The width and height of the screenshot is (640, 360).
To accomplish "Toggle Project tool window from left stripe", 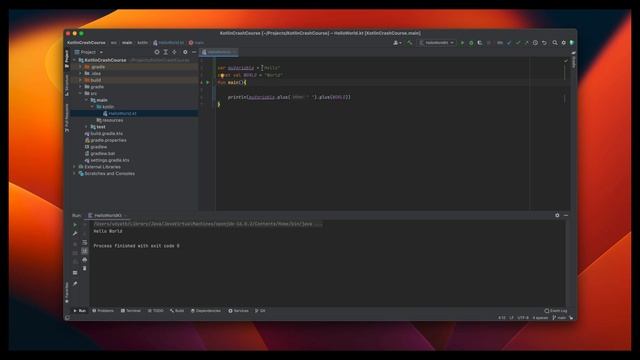I will pos(67,59).
